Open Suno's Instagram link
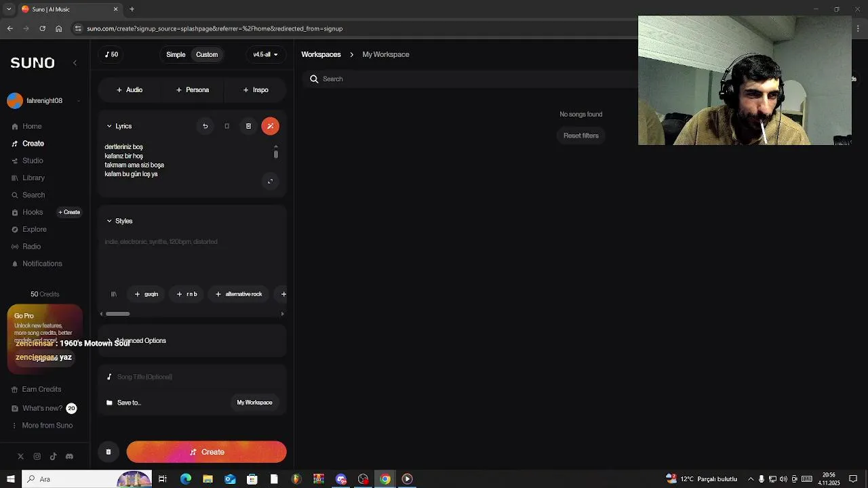 point(37,457)
